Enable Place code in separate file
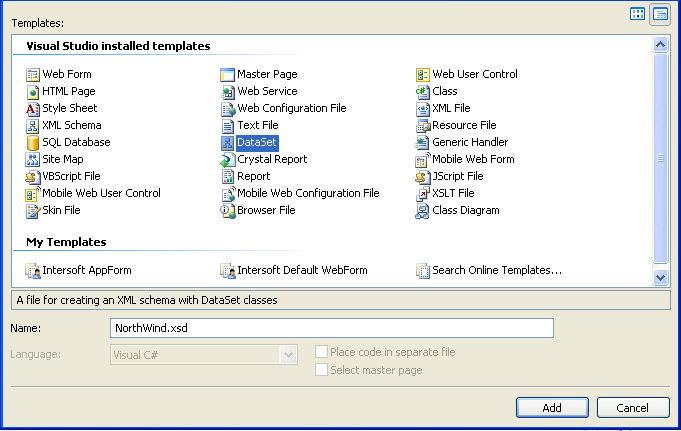The height and width of the screenshot is (431, 681). [321, 352]
